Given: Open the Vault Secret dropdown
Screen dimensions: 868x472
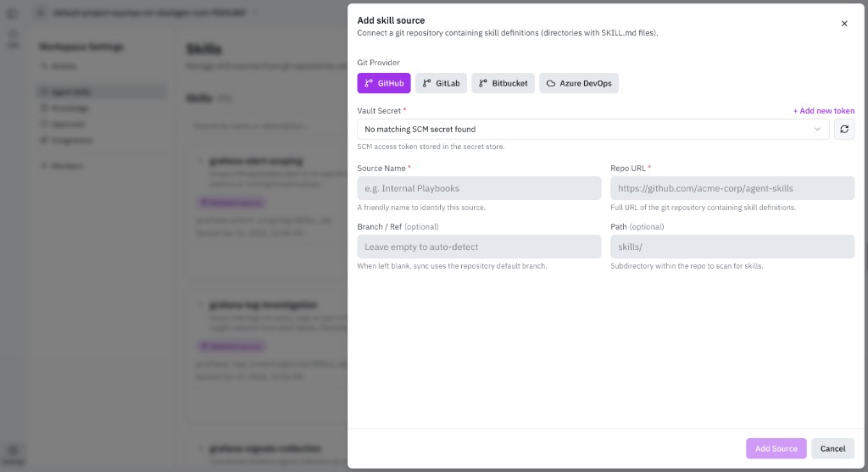Looking at the screenshot, I should pyautogui.click(x=593, y=129).
